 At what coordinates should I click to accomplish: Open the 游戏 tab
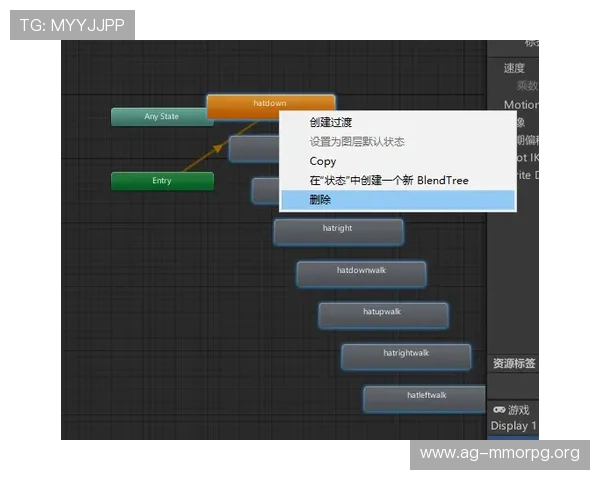[x=512, y=410]
